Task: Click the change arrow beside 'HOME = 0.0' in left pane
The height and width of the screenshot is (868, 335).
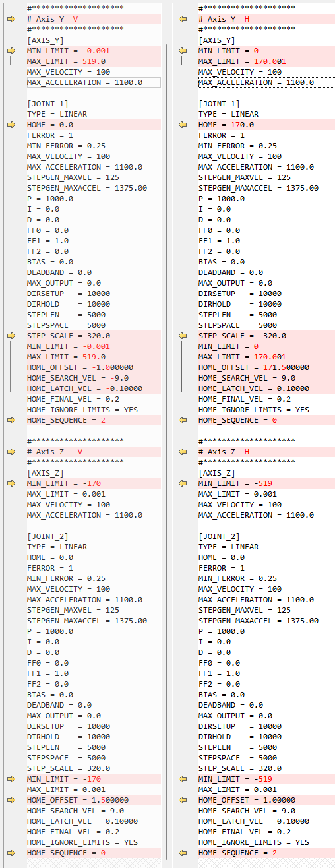Action: pyautogui.click(x=11, y=125)
